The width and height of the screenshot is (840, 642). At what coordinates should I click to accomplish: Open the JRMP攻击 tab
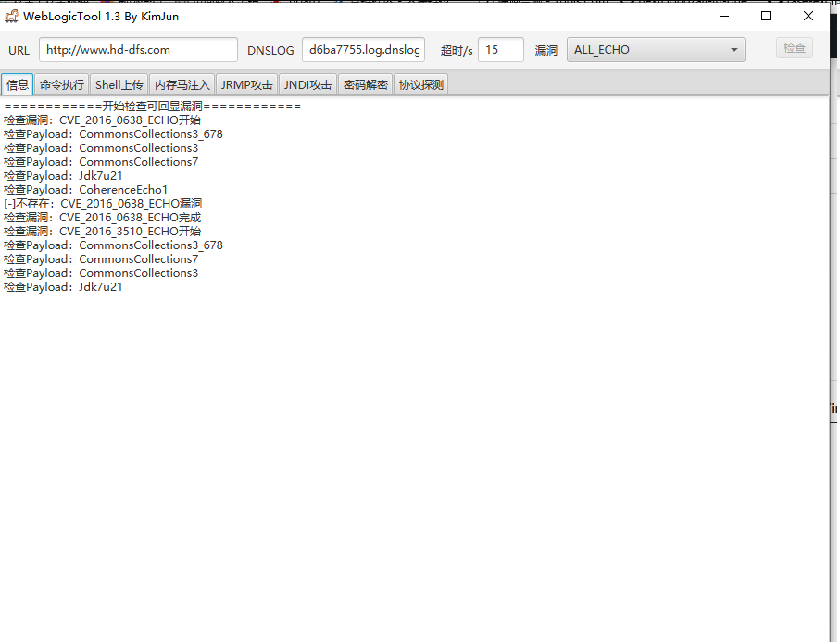coord(246,85)
